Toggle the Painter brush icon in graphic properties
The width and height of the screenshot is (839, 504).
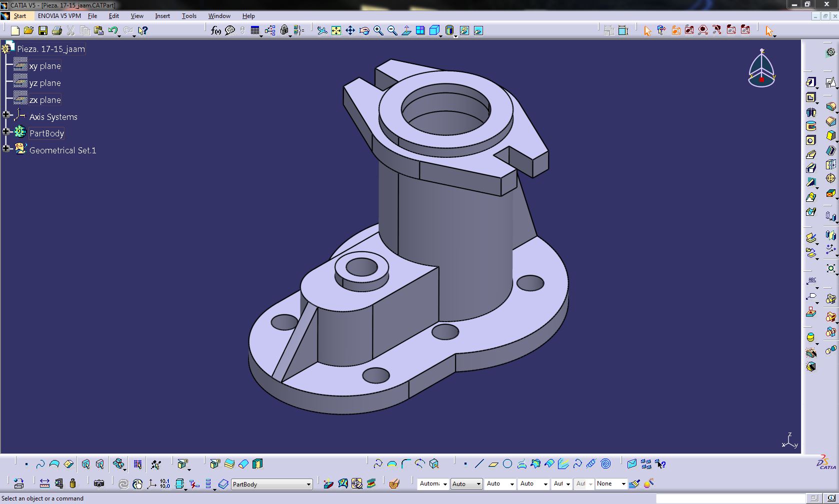(x=634, y=484)
